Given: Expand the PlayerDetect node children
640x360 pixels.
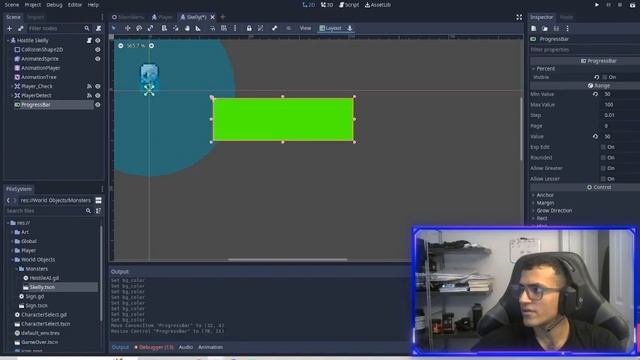Looking at the screenshot, I should [x=11, y=96].
